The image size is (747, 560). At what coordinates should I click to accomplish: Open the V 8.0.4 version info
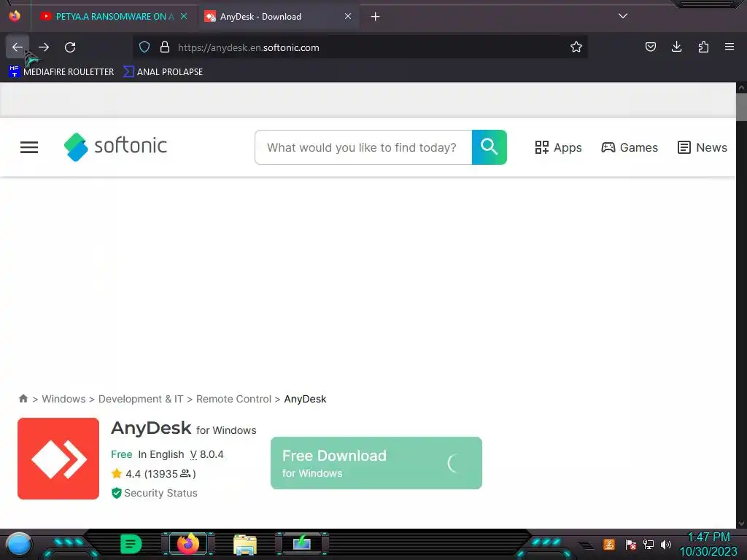coord(206,454)
